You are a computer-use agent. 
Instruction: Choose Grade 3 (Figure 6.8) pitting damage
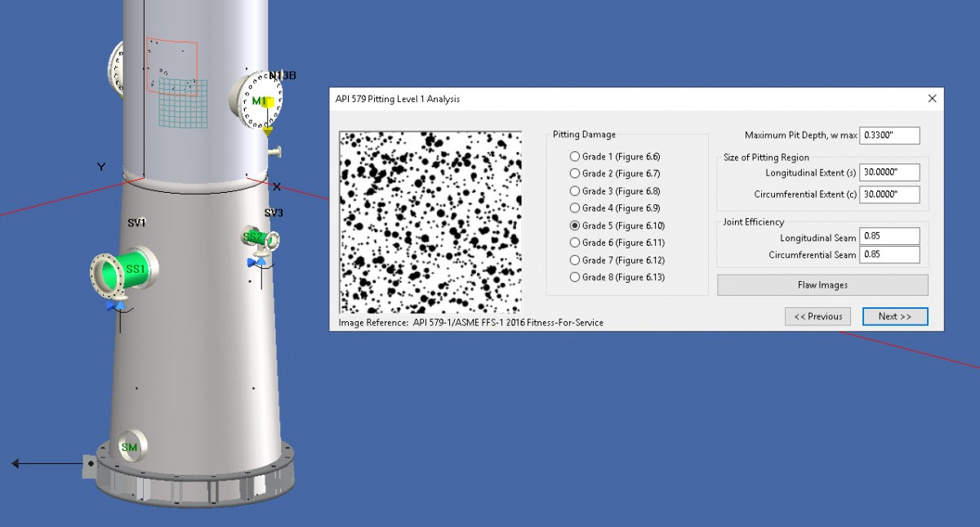576,190
